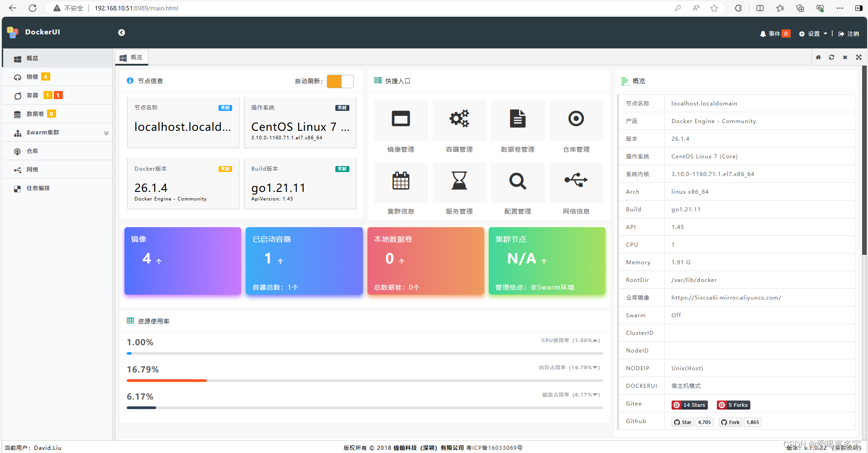868x453 pixels.
Task: Select 任务编排 in the sidebar
Action: (x=57, y=188)
